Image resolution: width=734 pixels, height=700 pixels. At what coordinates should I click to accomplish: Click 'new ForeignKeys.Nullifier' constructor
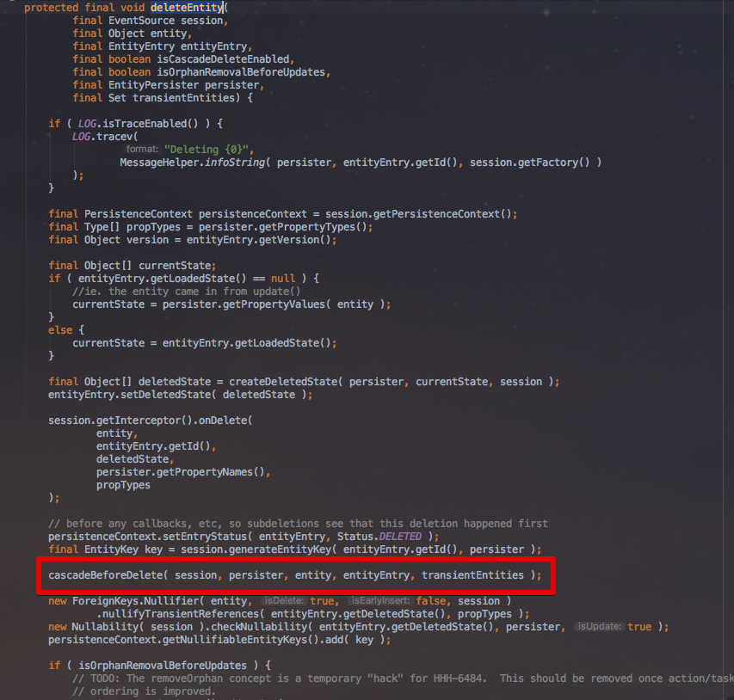[124, 601]
